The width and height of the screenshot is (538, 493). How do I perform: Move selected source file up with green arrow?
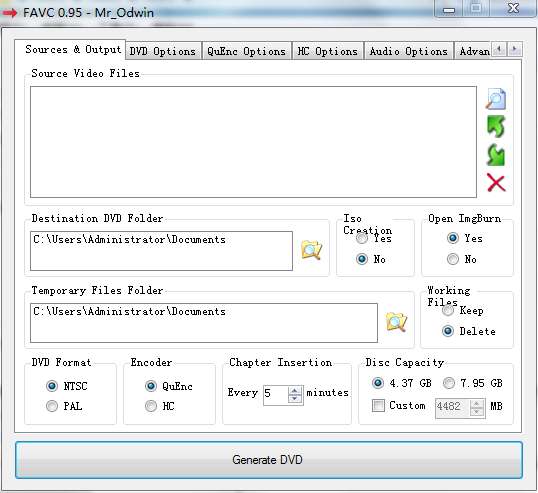pyautogui.click(x=496, y=127)
